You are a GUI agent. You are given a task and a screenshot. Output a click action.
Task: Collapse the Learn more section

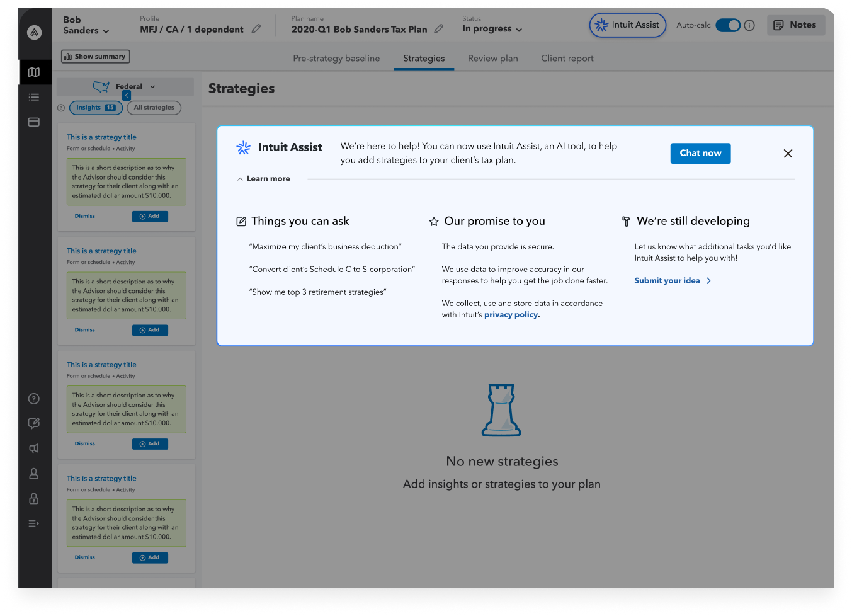pyautogui.click(x=263, y=179)
